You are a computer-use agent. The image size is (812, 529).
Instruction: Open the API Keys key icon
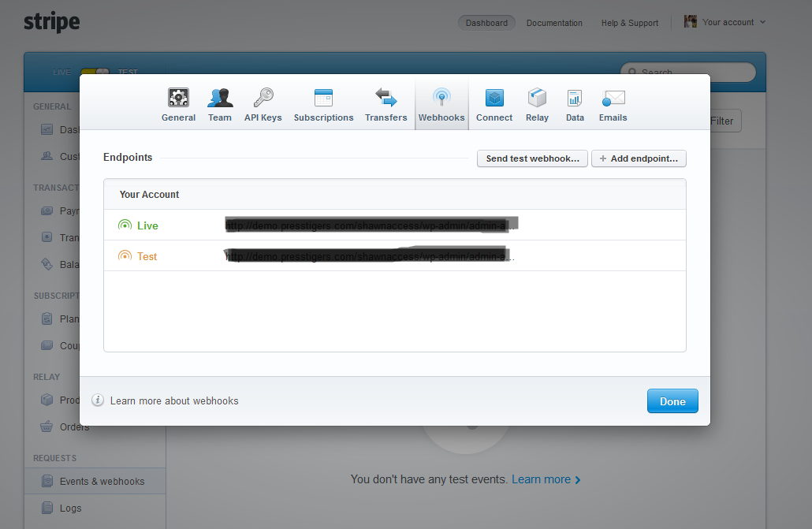tap(263, 98)
